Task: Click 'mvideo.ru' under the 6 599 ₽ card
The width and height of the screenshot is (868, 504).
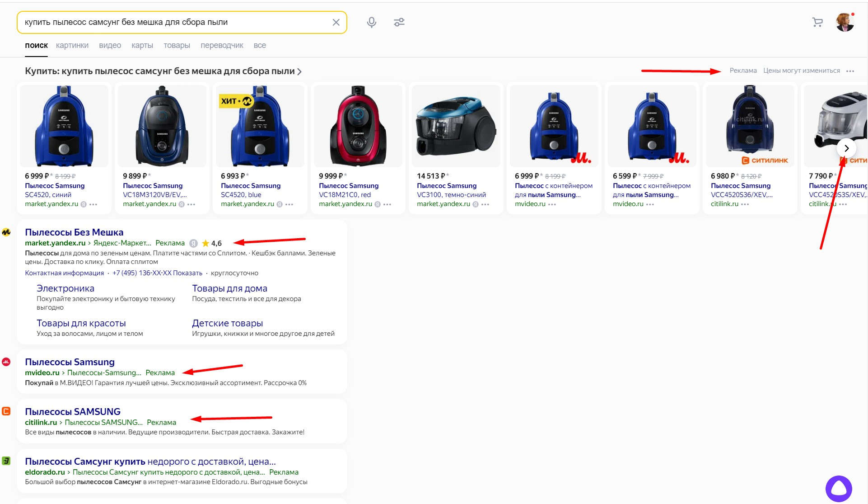Action: 628,204
